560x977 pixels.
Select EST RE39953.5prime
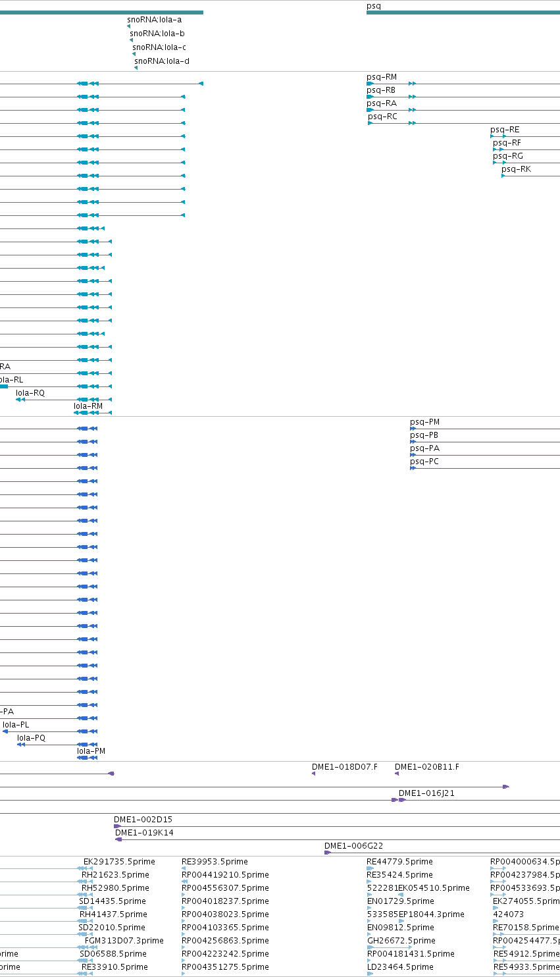click(x=215, y=862)
